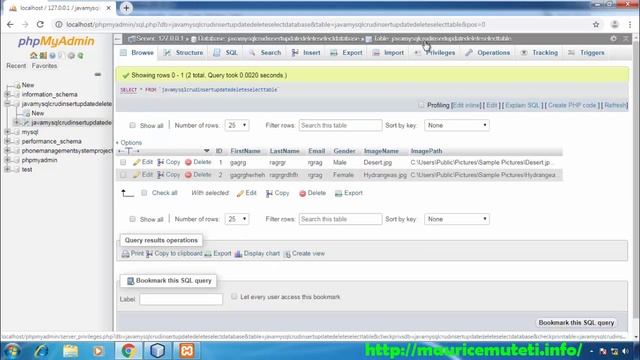Open the XAMPP icon in the taskbar

[x=187, y=351]
